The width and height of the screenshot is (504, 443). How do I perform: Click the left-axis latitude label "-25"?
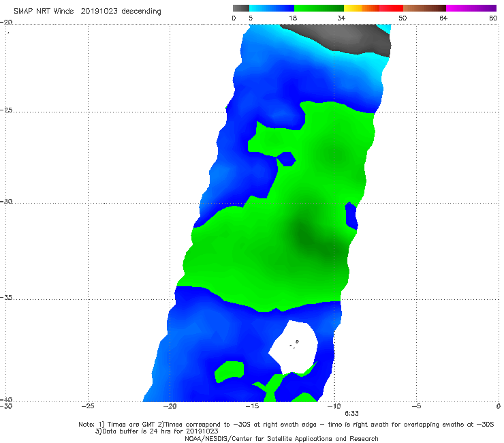pos(6,110)
